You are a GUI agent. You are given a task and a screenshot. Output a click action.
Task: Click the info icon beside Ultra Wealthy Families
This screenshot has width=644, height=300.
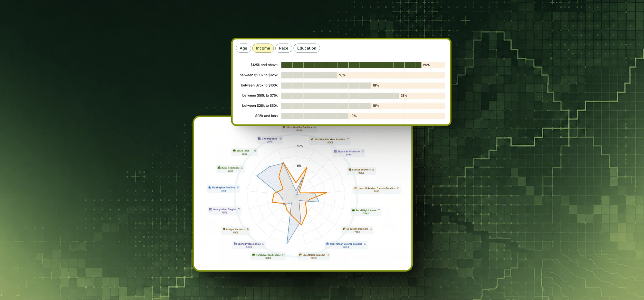click(315, 127)
